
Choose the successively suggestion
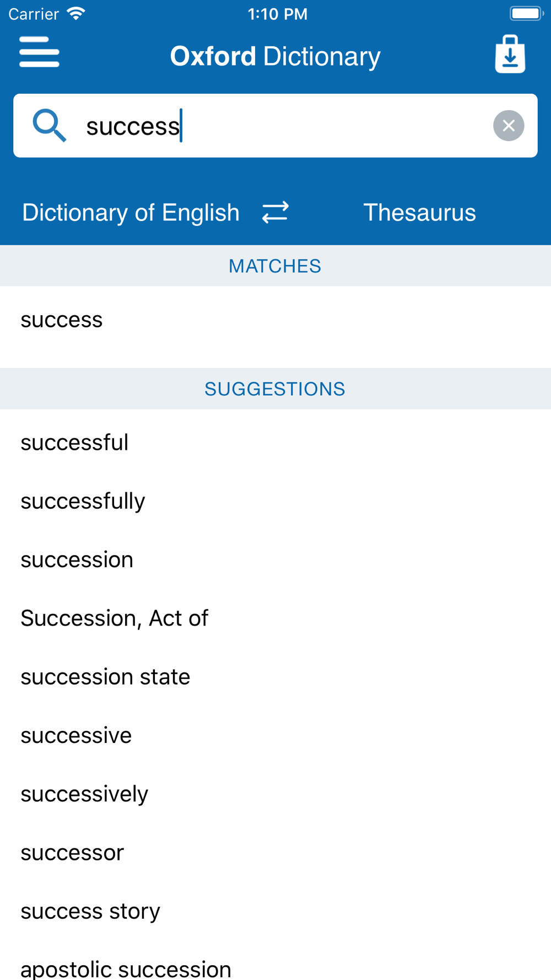(275, 794)
